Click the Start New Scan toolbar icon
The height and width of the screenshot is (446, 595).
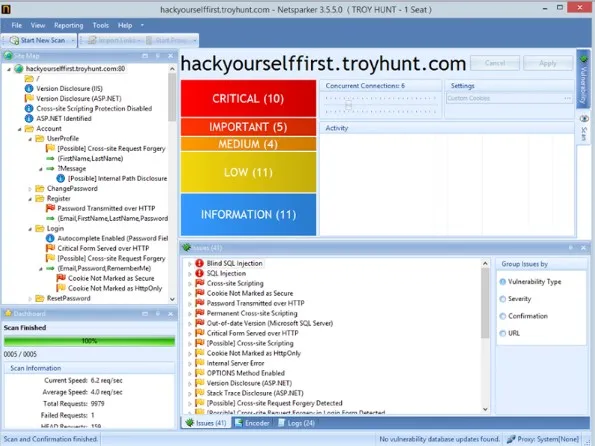pyautogui.click(x=14, y=40)
